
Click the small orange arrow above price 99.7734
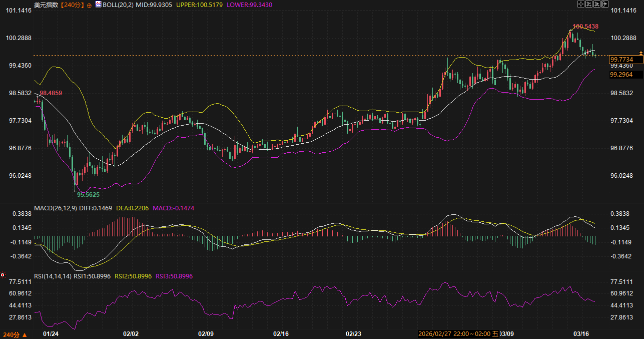coord(640,53)
